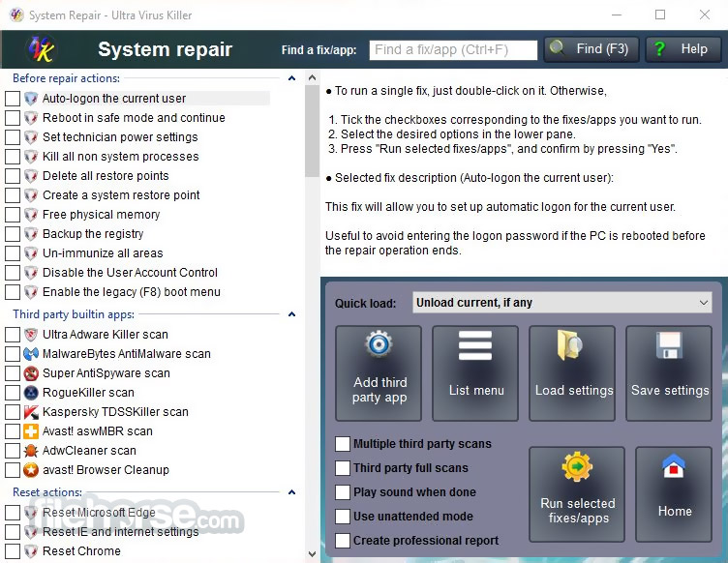This screenshot has width=728, height=563.
Task: Click the Kaspersky TDSSKiller scan icon
Action: tap(31, 412)
